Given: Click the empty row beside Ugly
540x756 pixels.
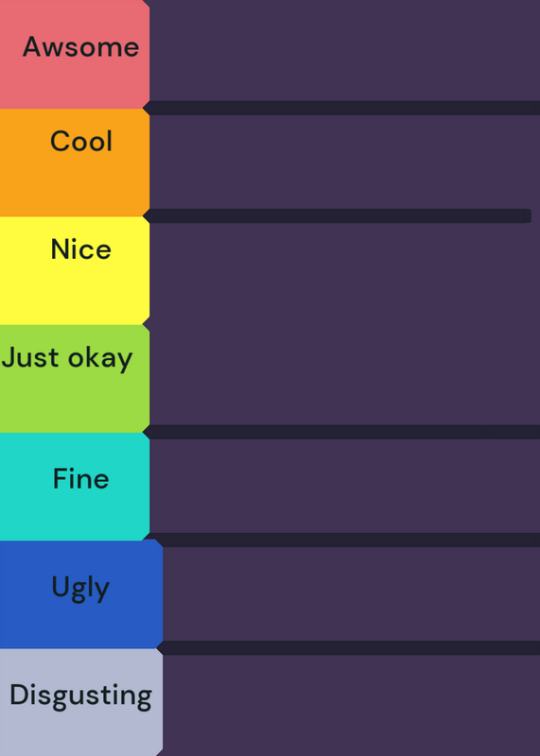Looking at the screenshot, I should click(x=351, y=594).
